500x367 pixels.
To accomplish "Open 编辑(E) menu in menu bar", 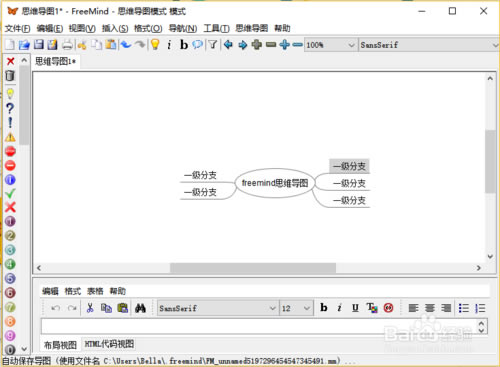I will click(x=50, y=28).
